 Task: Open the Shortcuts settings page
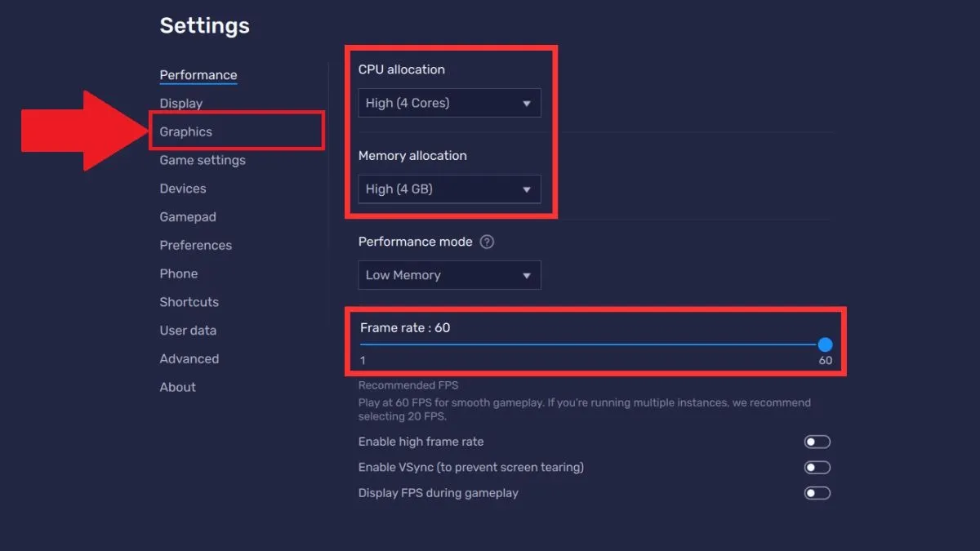[189, 302]
